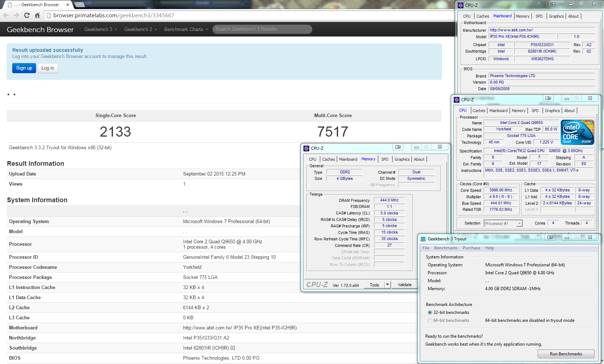Open SPD tab in the CPU-Z mainboard window
The width and height of the screenshot is (604, 364).
[x=539, y=16]
